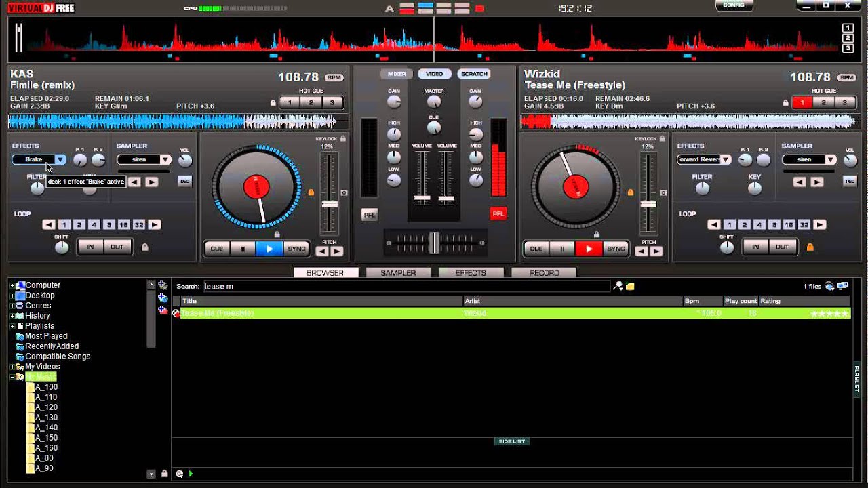Pause deck 2 playback
The image size is (868, 488).
[x=562, y=249]
